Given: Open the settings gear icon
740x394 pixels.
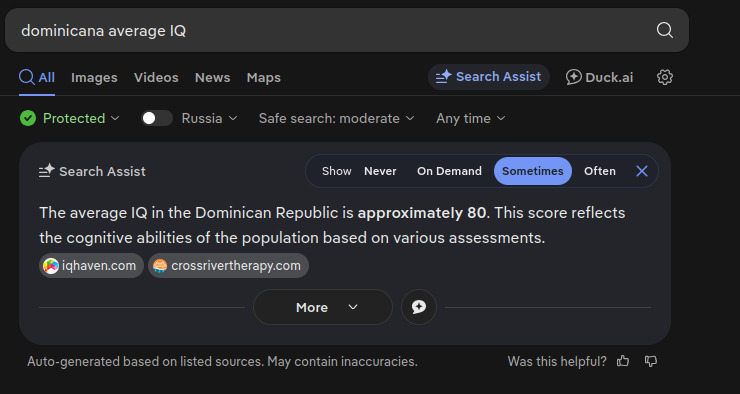Looking at the screenshot, I should [664, 77].
